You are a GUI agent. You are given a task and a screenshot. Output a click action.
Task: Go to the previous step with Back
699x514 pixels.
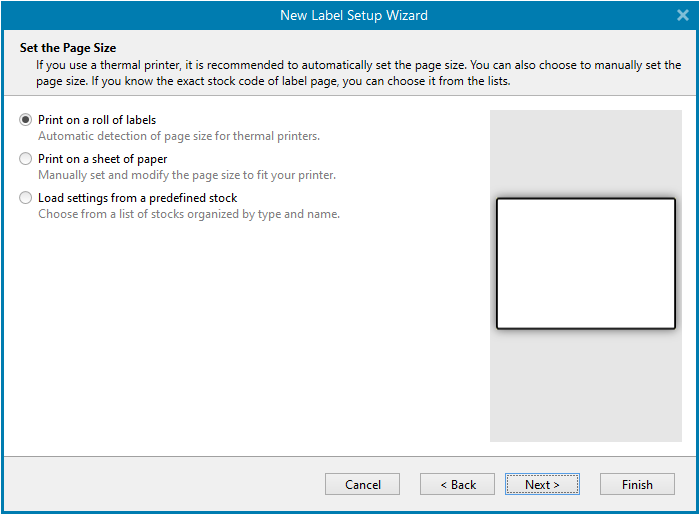pyautogui.click(x=457, y=484)
